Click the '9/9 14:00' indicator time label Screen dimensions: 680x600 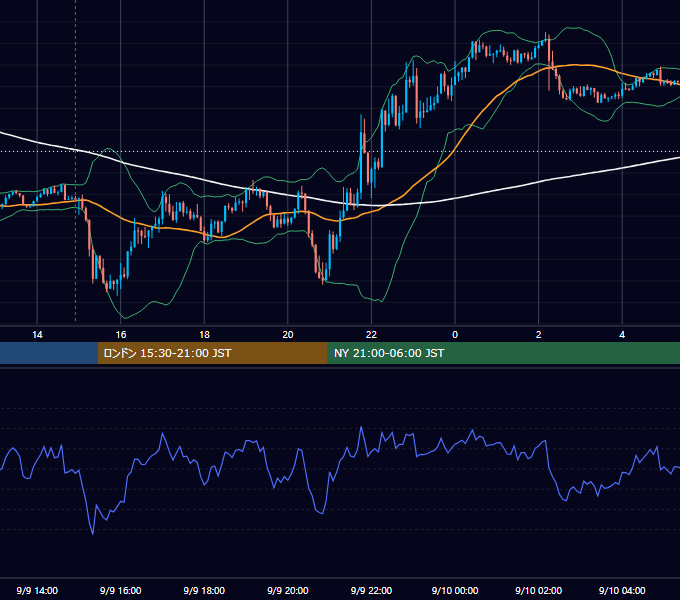(37, 590)
